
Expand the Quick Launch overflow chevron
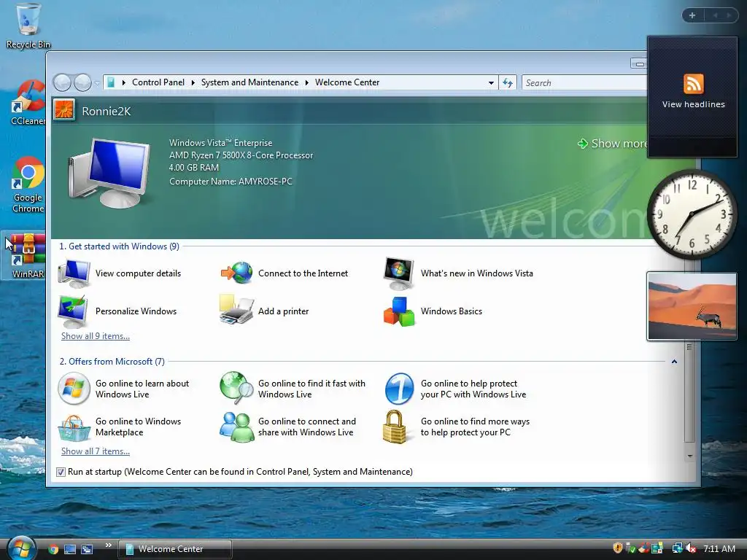pyautogui.click(x=108, y=545)
